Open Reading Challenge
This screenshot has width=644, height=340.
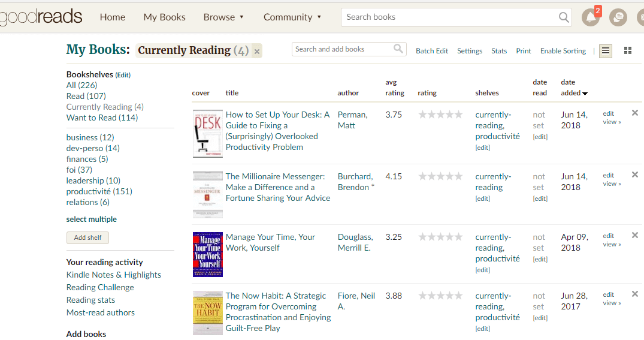click(x=100, y=287)
